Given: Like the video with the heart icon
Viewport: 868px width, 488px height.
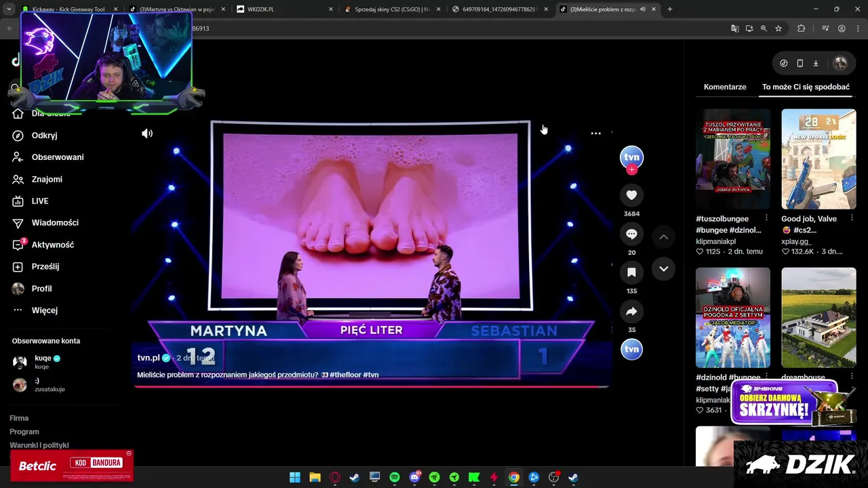Looking at the screenshot, I should pyautogui.click(x=631, y=195).
